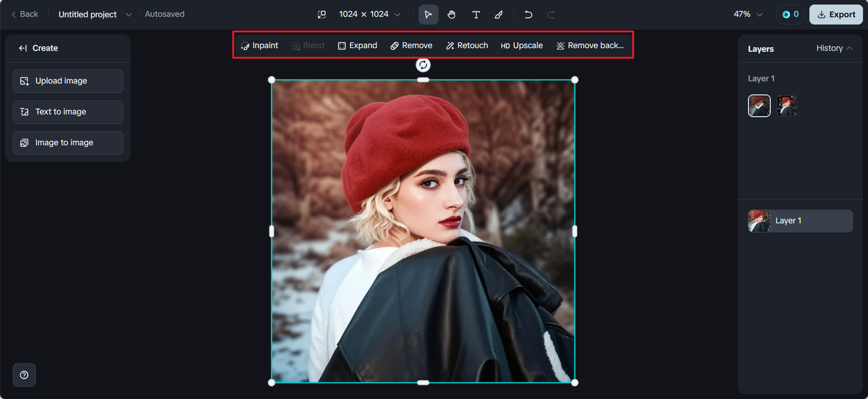
Task: Choose the Expand tool
Action: coord(357,45)
